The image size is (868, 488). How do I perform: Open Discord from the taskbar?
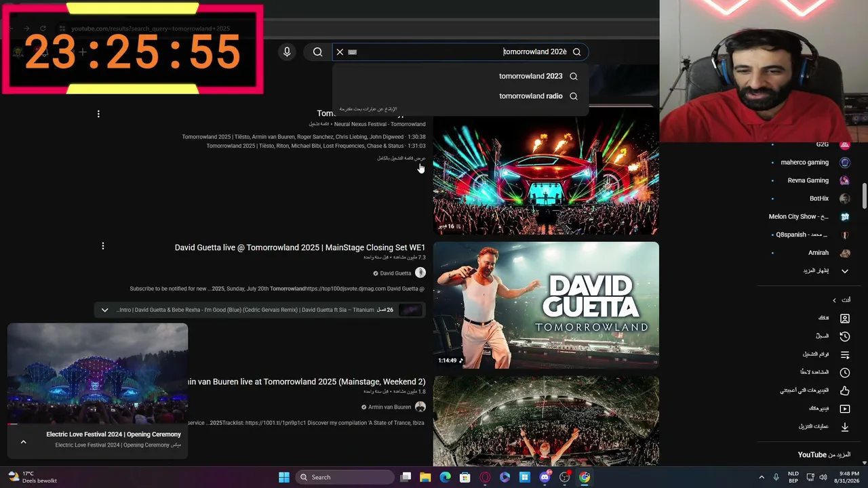tap(545, 477)
